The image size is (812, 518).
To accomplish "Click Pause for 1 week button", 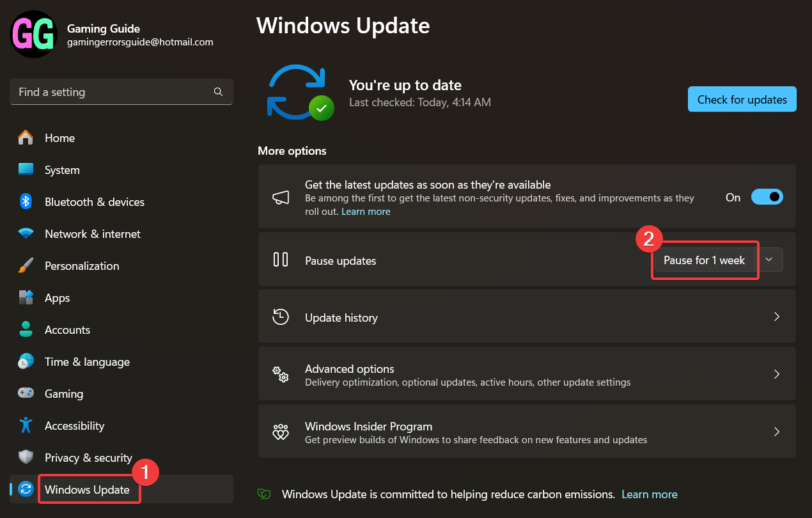I will point(704,260).
